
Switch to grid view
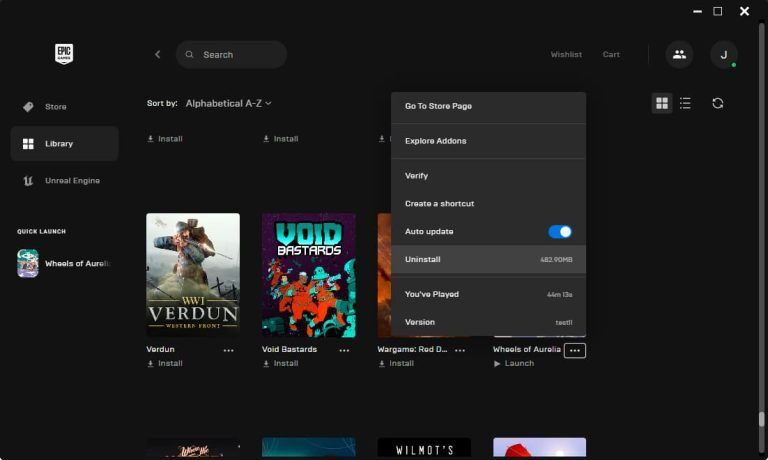pyautogui.click(x=662, y=103)
